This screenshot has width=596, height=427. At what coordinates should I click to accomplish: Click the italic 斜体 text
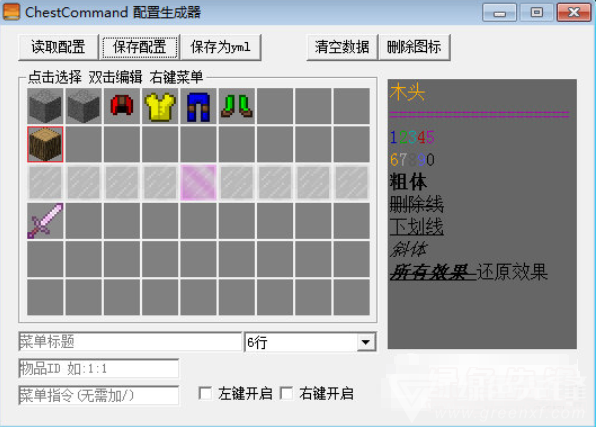pos(409,250)
